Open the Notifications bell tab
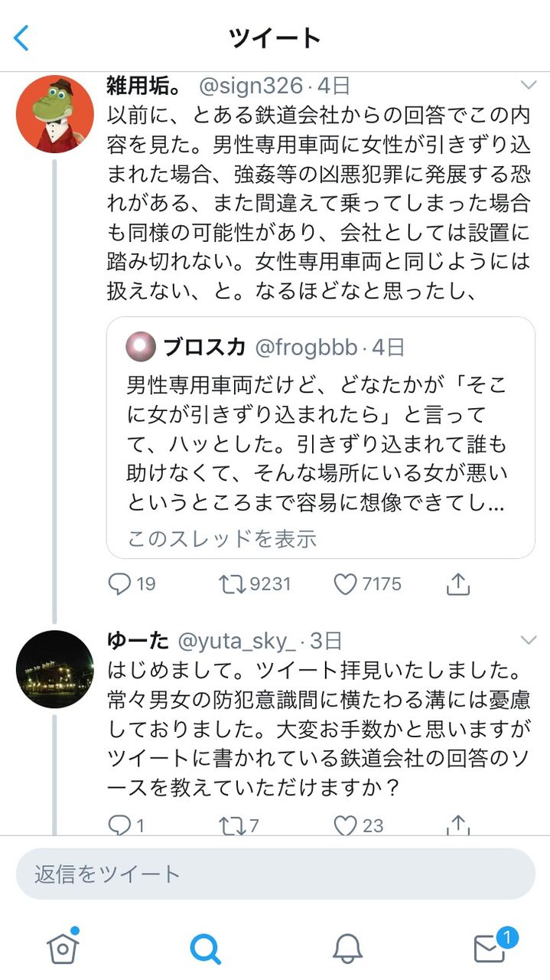The image size is (550, 980). tap(347, 949)
